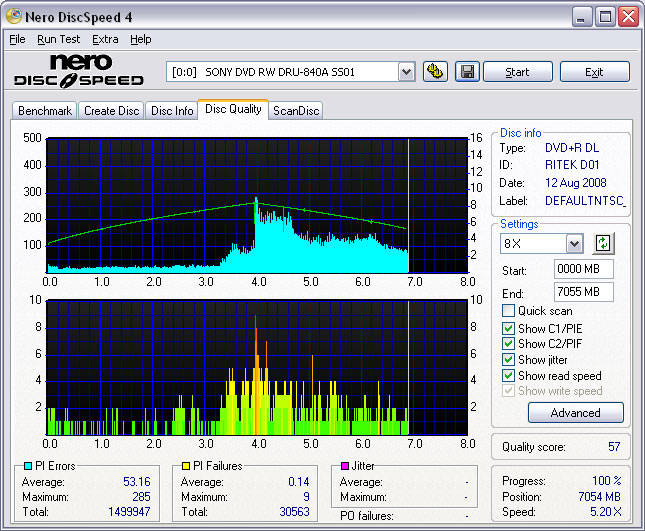Image resolution: width=645 pixels, height=531 pixels.
Task: Open the Extra menu
Action: (105, 39)
